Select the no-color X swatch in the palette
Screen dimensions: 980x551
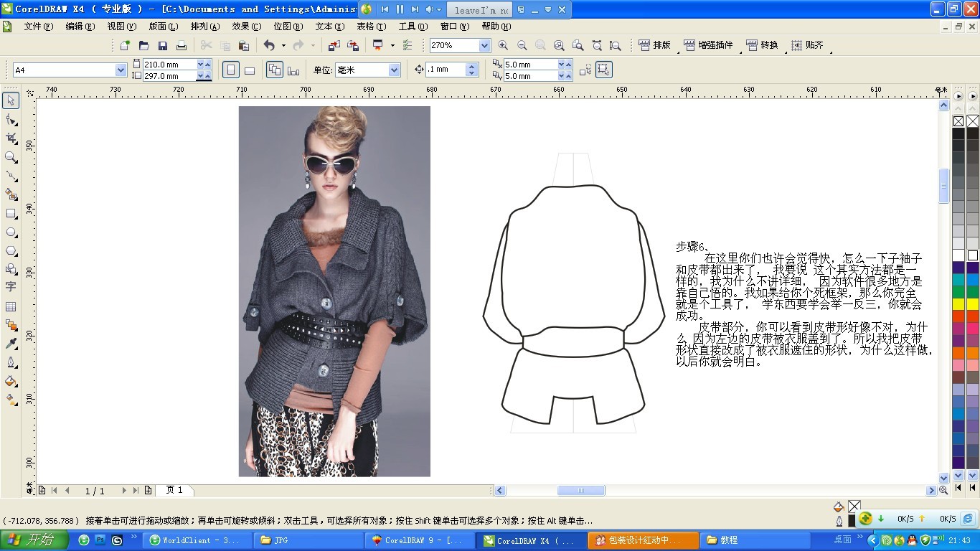click(958, 121)
